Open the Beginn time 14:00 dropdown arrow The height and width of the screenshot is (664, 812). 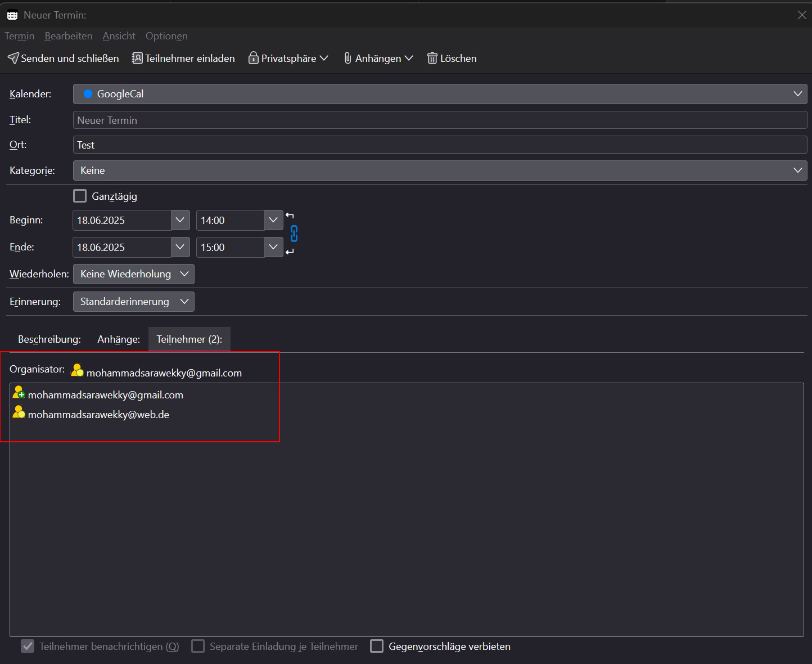pyautogui.click(x=273, y=220)
